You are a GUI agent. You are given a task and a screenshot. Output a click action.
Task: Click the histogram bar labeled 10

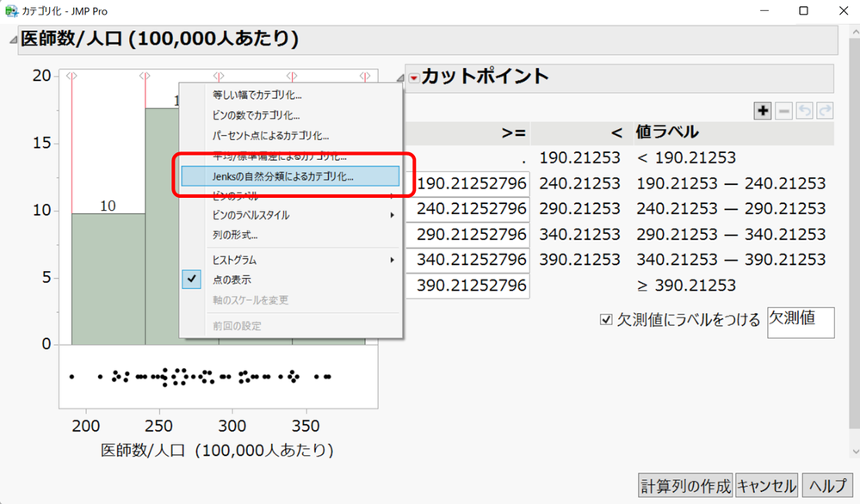point(108,279)
